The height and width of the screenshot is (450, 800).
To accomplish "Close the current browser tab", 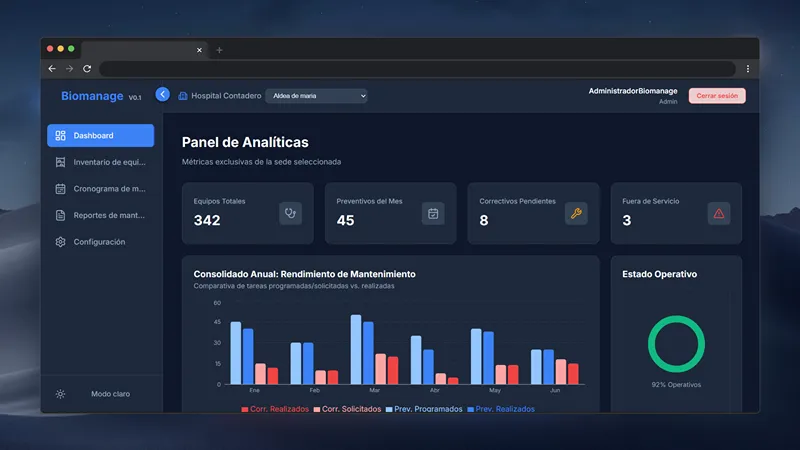I will 199,50.
